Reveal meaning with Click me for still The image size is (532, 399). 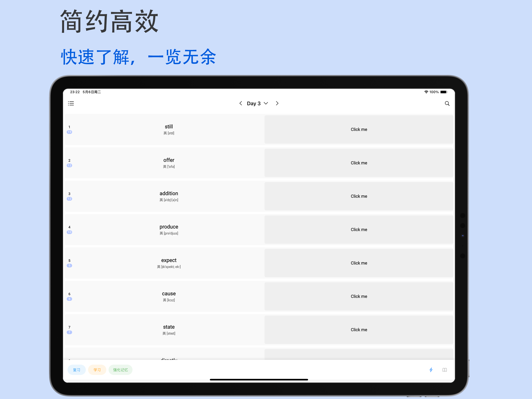[x=359, y=129]
